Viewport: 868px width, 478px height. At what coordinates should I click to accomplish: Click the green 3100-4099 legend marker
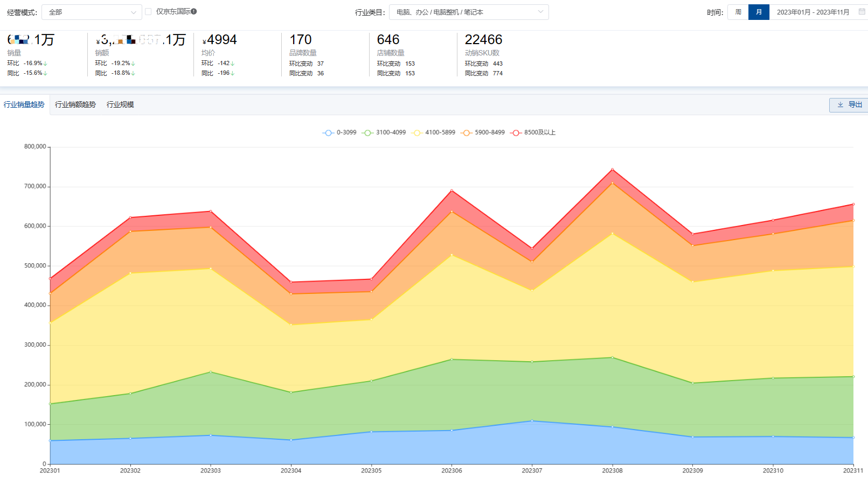[x=367, y=132]
